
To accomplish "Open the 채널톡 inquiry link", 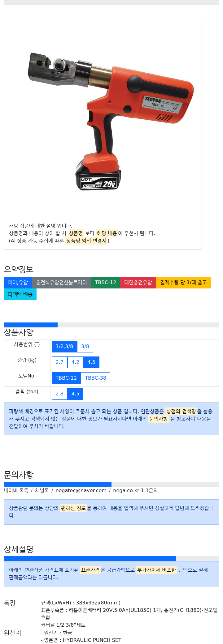I will click(42, 491).
